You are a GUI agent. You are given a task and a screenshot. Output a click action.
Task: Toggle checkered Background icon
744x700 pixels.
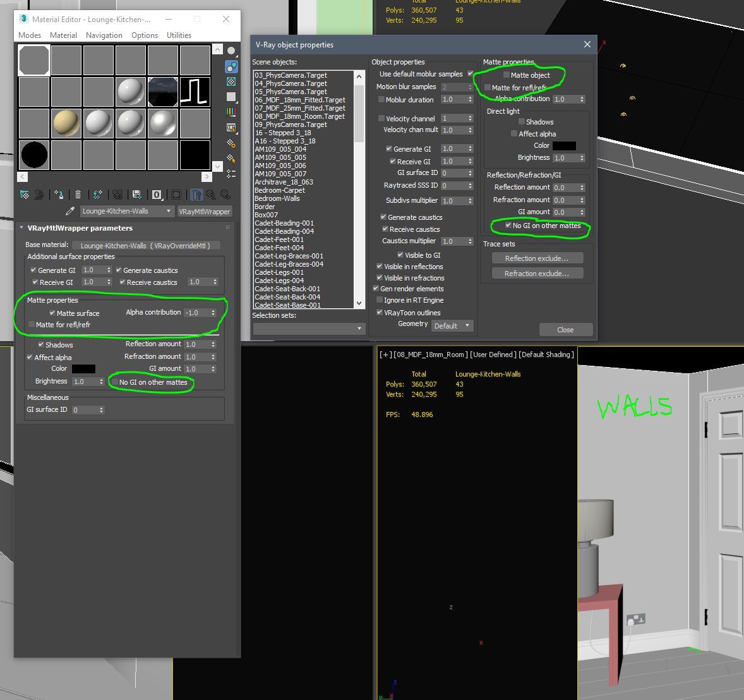click(231, 81)
